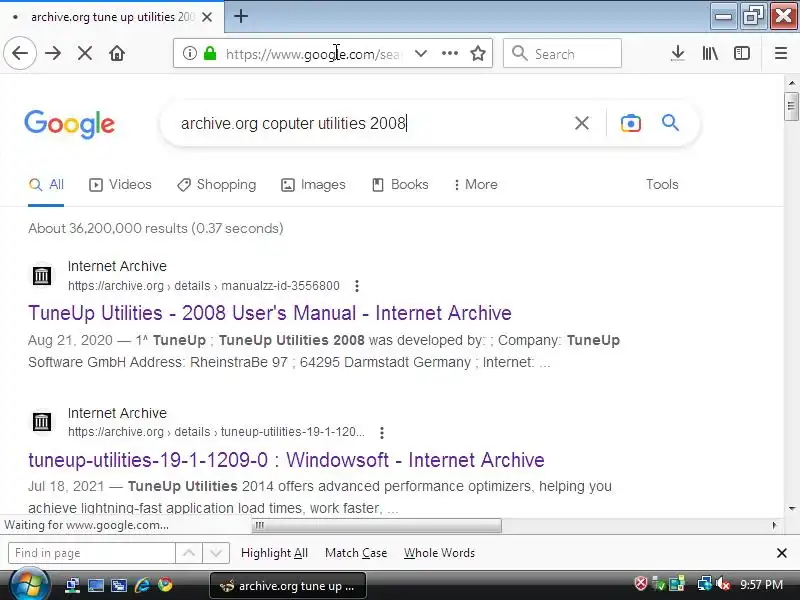Image resolution: width=800 pixels, height=600 pixels.
Task: Click first Internet Archive favicon
Action: click(x=42, y=276)
